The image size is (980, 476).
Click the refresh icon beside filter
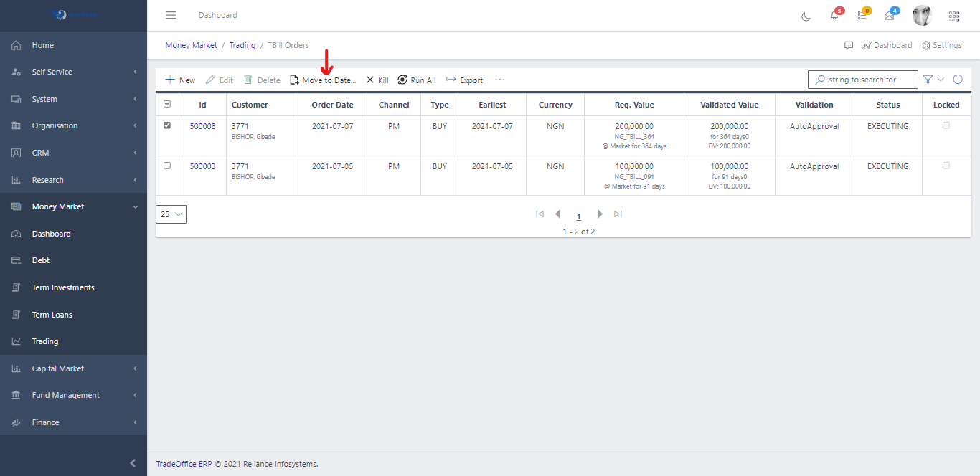(958, 80)
